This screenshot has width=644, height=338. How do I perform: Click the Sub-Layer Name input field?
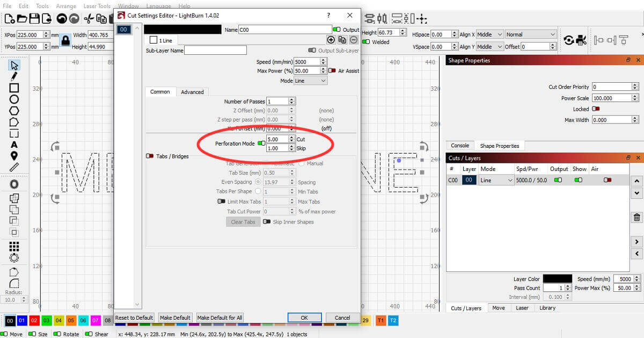tap(215, 51)
